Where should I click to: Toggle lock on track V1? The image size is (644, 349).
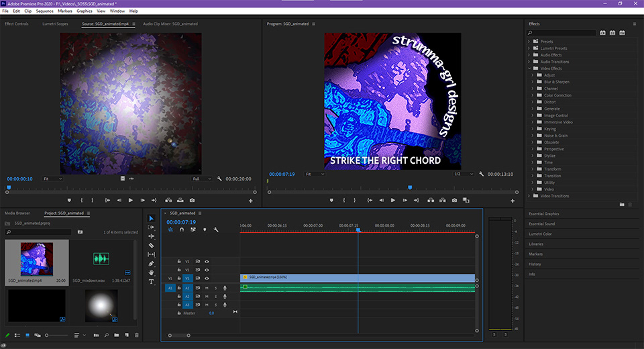pyautogui.click(x=179, y=279)
